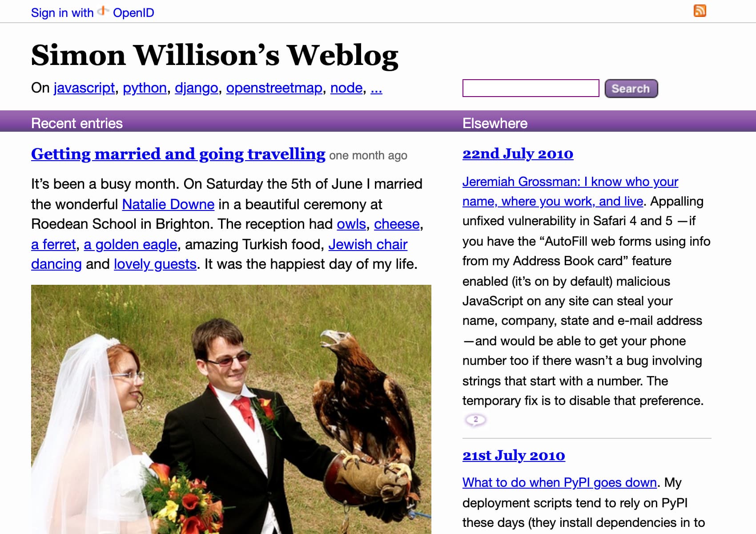756x534 pixels.
Task: Open What to do when PyPI goes down
Action: pos(559,482)
